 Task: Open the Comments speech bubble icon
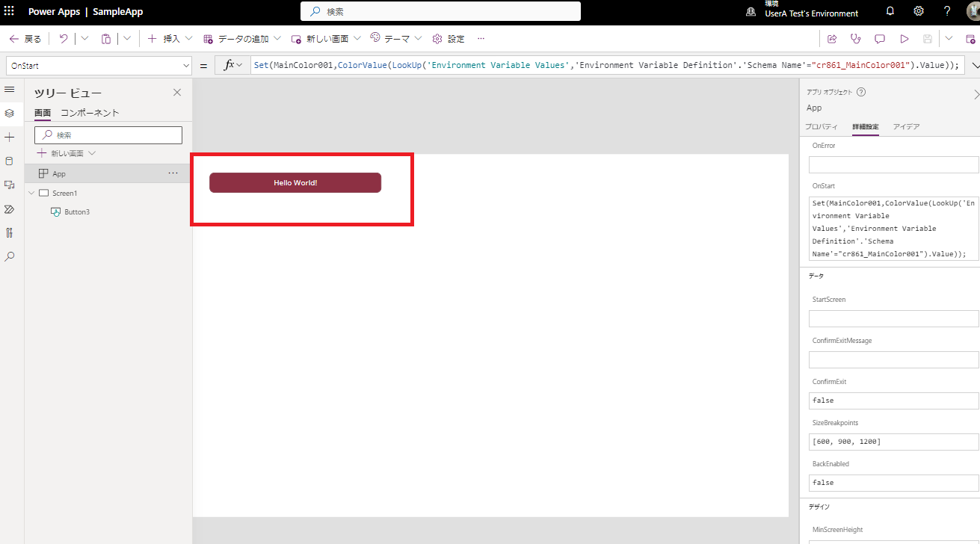(x=880, y=39)
